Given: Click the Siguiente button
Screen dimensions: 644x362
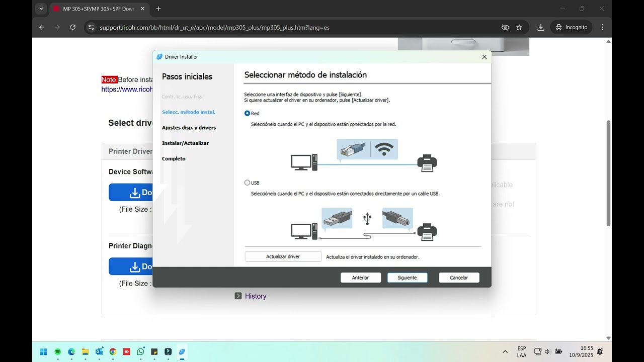Looking at the screenshot, I should click(407, 278).
